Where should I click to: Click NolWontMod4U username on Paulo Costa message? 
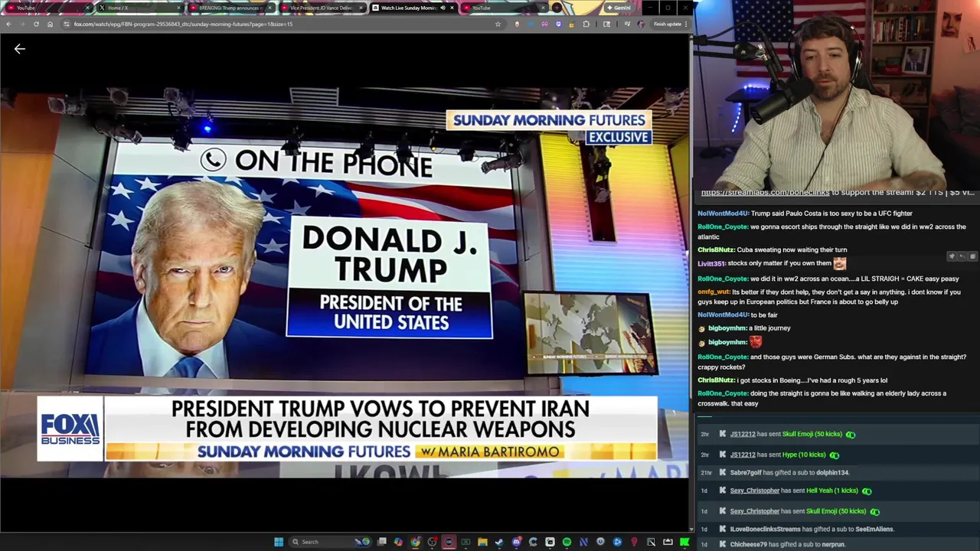(x=723, y=214)
